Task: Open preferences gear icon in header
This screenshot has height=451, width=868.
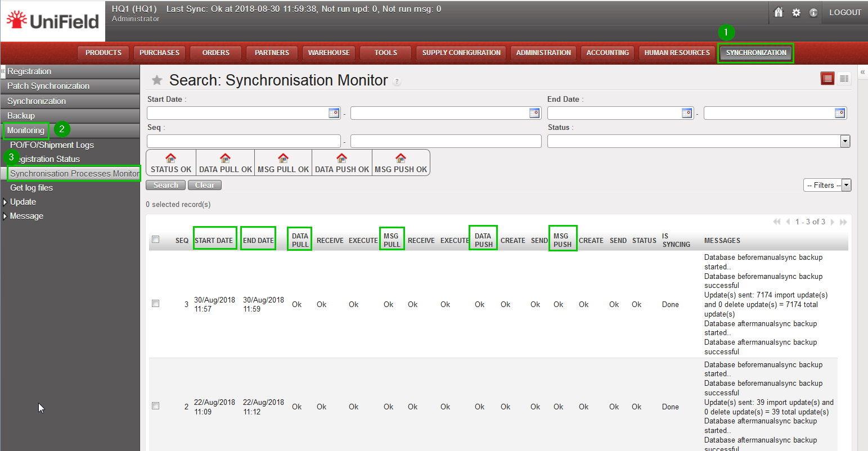Action: pos(796,12)
